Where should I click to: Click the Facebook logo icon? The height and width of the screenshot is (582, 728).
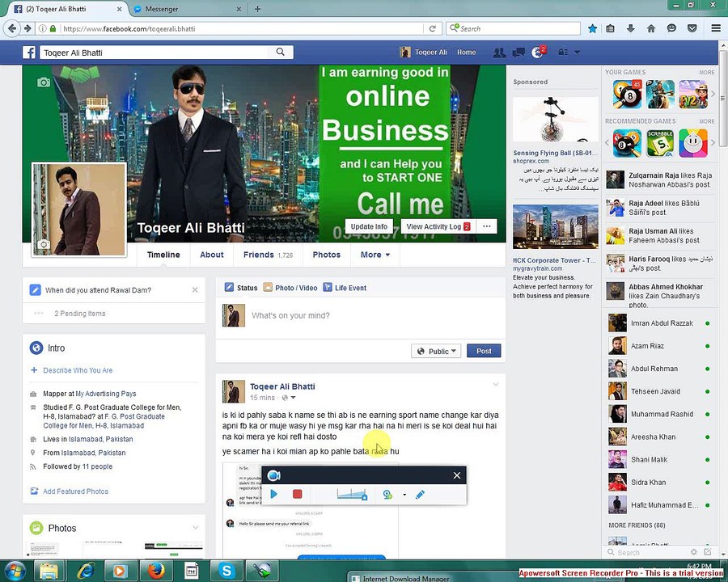click(29, 53)
